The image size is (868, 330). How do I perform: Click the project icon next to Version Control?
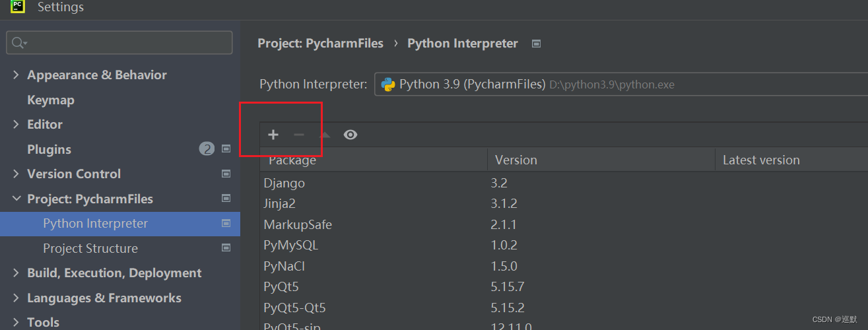pyautogui.click(x=226, y=174)
